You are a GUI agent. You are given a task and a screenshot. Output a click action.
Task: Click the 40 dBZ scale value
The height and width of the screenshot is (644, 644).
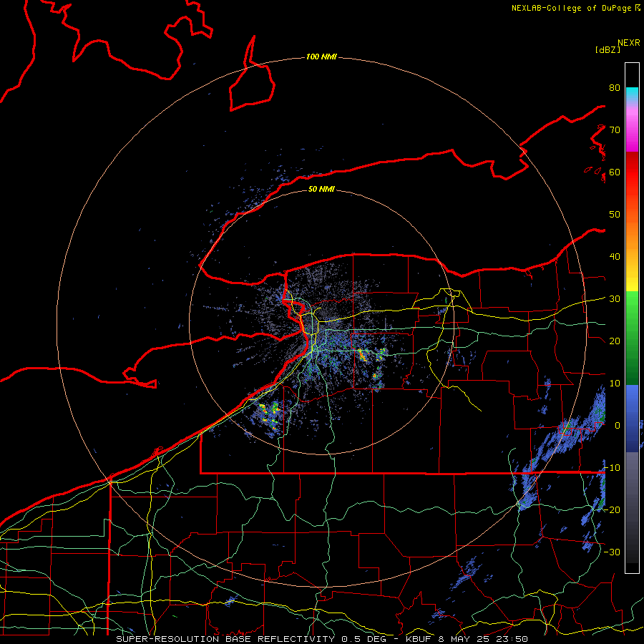tap(615, 256)
